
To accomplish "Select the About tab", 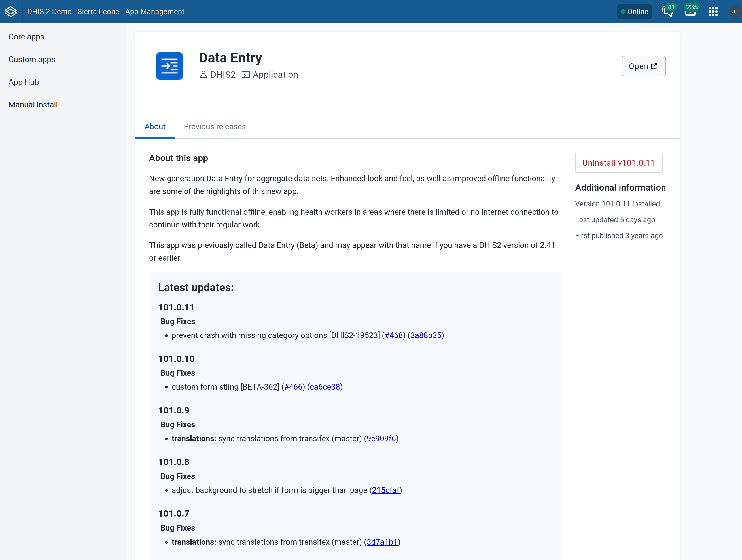I will [x=155, y=126].
